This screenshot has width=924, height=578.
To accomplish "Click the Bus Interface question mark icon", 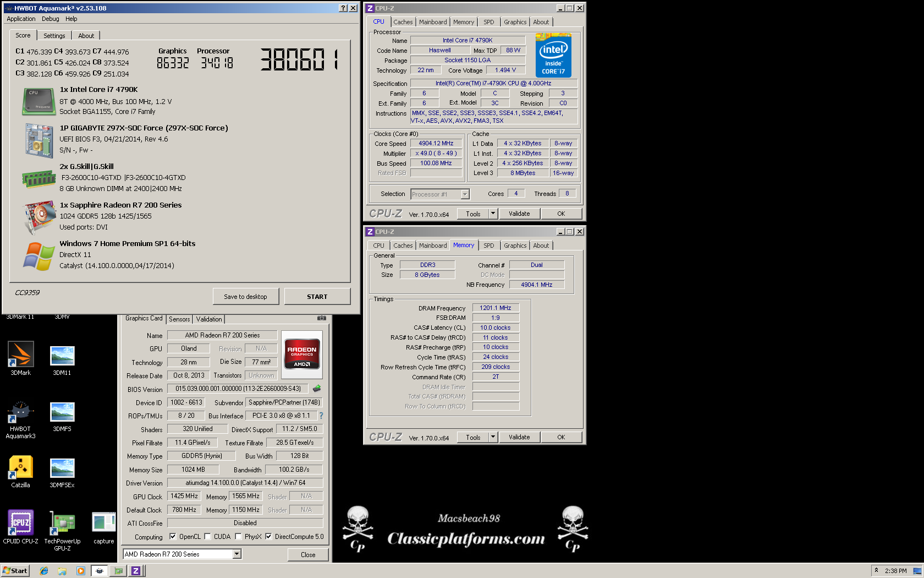I will tap(321, 416).
